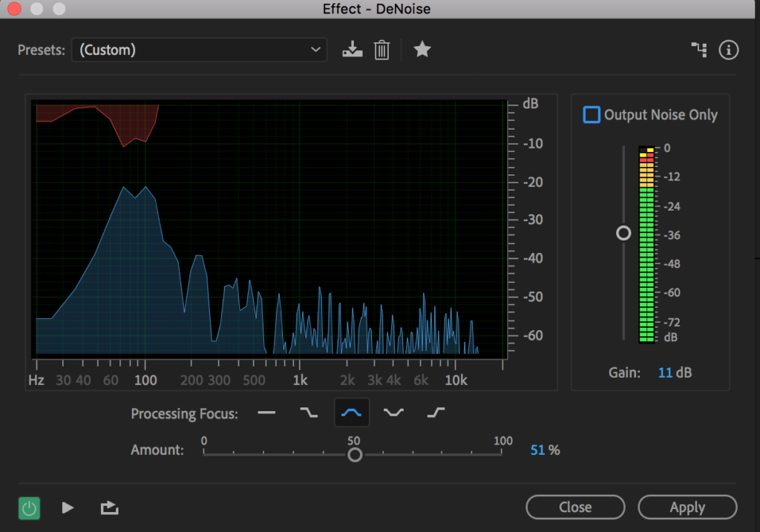Select the flat all-frequencies processing focus
The width and height of the screenshot is (760, 532).
click(x=266, y=413)
